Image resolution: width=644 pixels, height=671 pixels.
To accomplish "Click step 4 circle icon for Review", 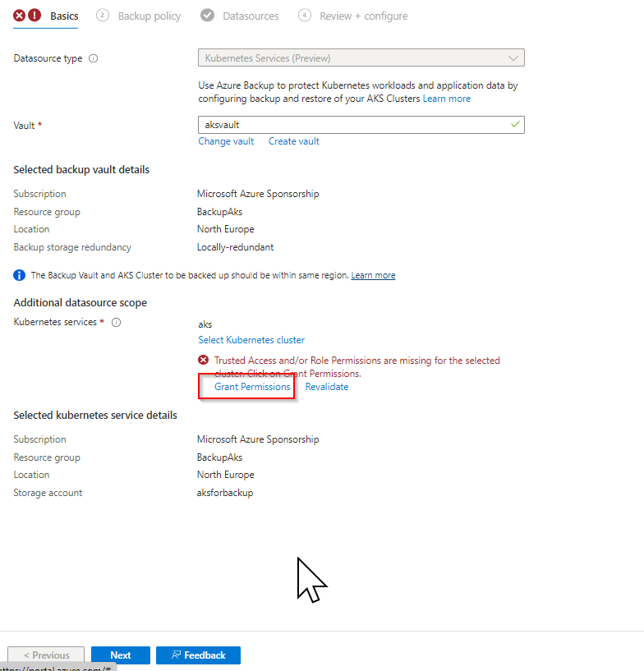I will 305,16.
